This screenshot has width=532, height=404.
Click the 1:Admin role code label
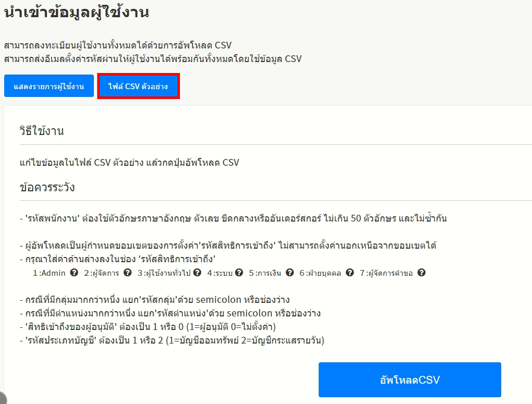49,273
